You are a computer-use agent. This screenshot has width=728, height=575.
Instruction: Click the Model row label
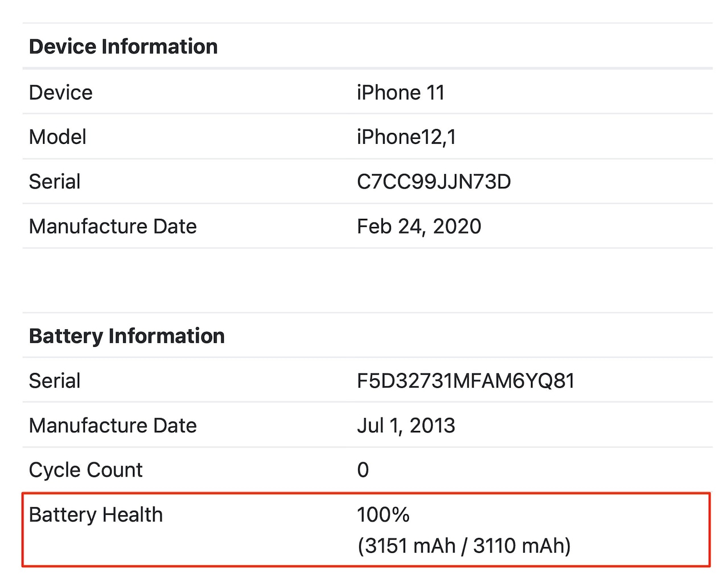click(x=57, y=136)
